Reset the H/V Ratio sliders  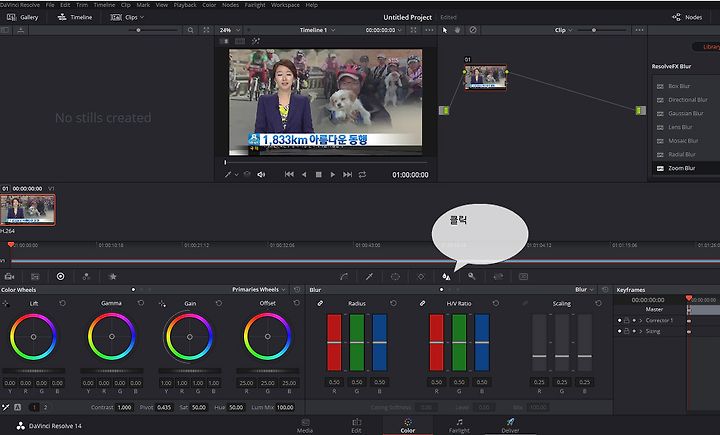click(496, 303)
